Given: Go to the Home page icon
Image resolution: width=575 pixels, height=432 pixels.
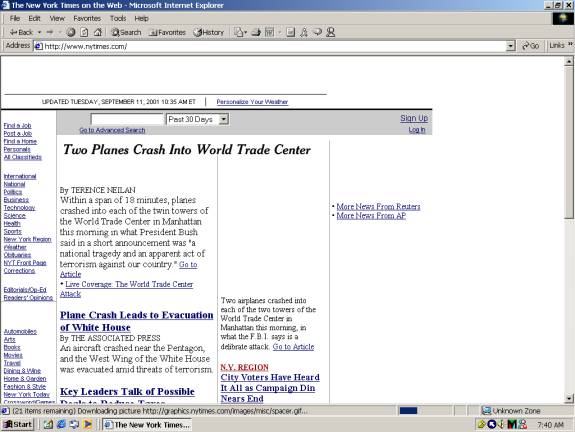Looking at the screenshot, I should pyautogui.click(x=98, y=32).
